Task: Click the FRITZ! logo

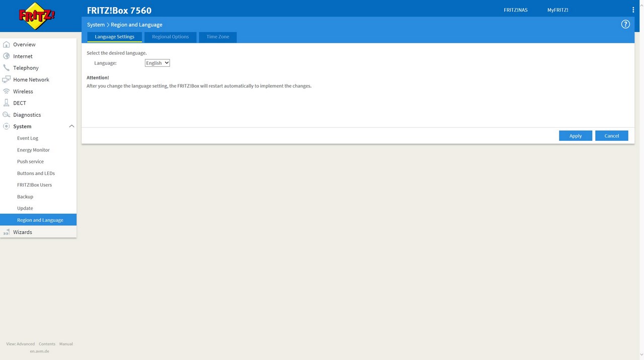Action: 37,16
